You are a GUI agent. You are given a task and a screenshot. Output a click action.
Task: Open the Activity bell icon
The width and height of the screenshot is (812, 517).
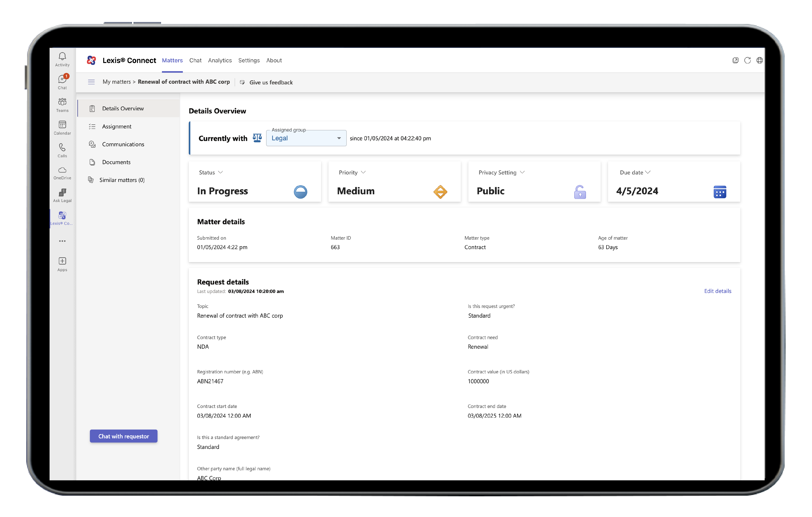(x=62, y=59)
